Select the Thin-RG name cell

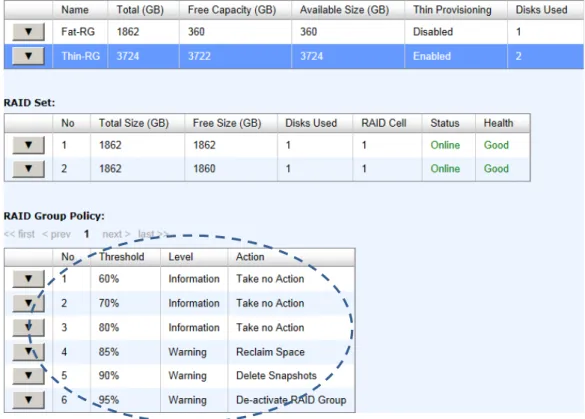click(x=81, y=56)
